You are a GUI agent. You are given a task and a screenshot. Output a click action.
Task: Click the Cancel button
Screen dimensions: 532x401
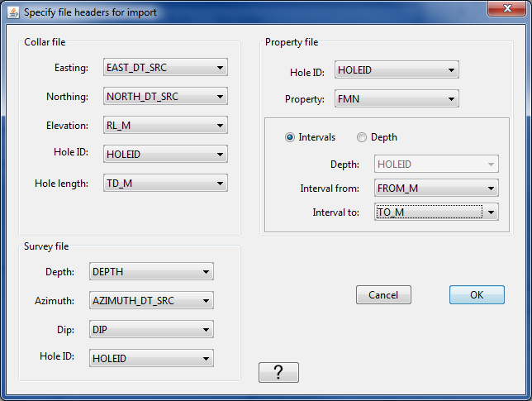tap(383, 294)
